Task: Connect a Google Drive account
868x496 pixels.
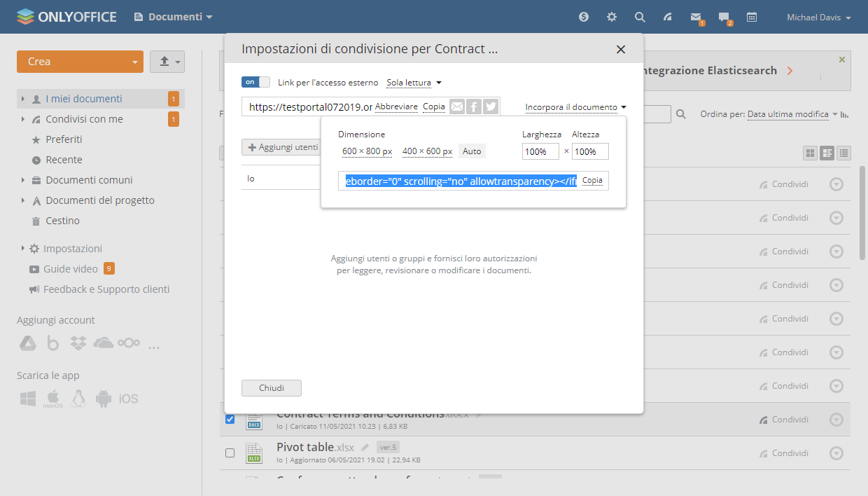Action: coord(27,343)
